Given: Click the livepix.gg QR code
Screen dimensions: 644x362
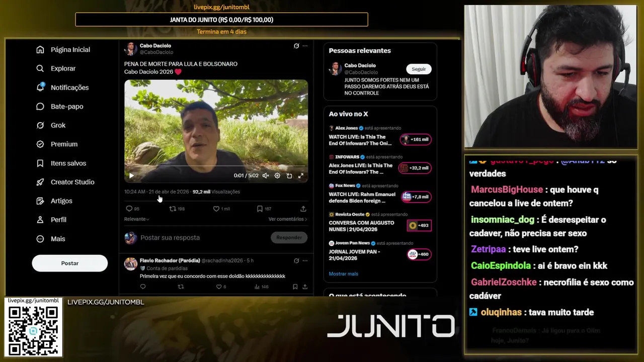Looking at the screenshot, I should pyautogui.click(x=33, y=330).
